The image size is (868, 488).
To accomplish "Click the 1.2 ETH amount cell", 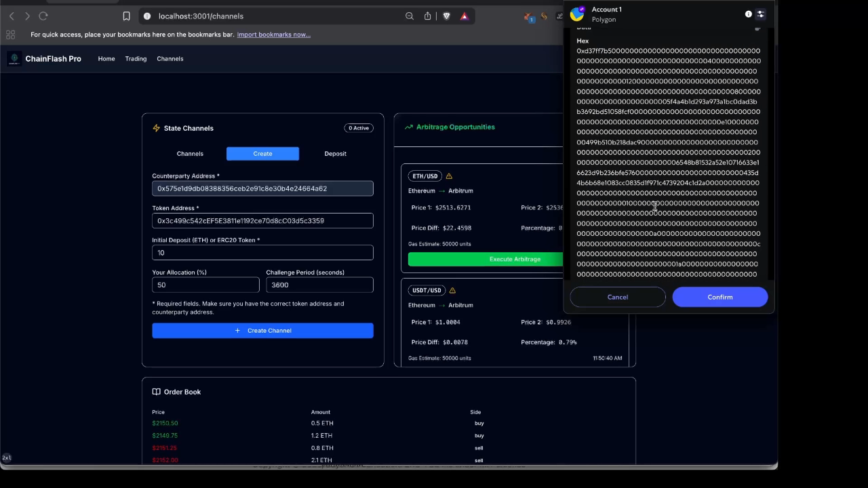I will pos(321,435).
